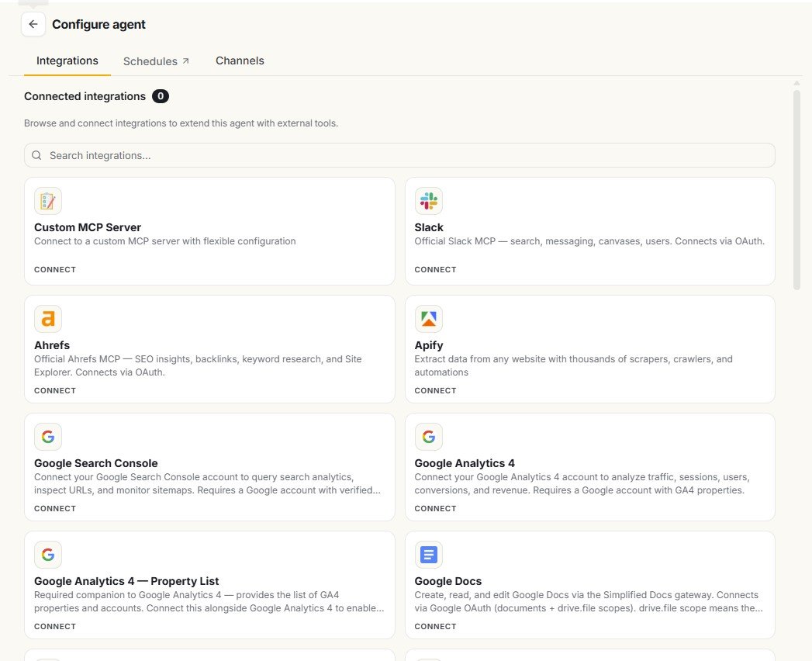
Task: Click the Google Docs title
Action: tap(448, 581)
